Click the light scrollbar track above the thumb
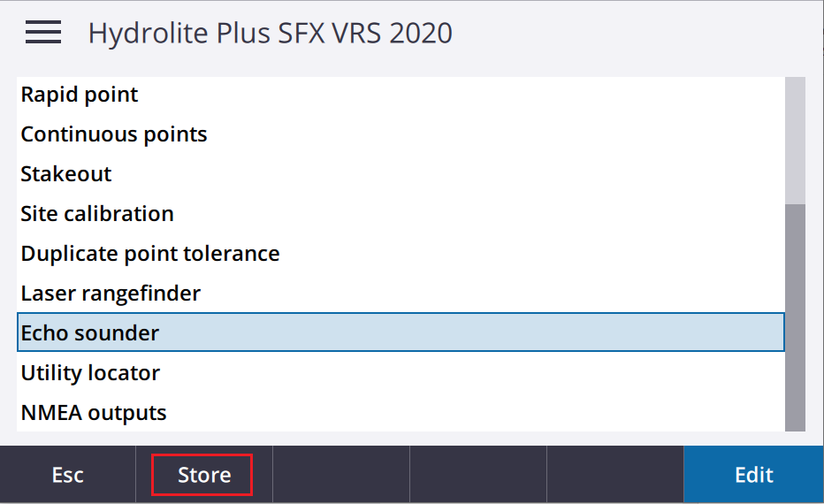This screenshot has width=824, height=504. [x=795, y=141]
